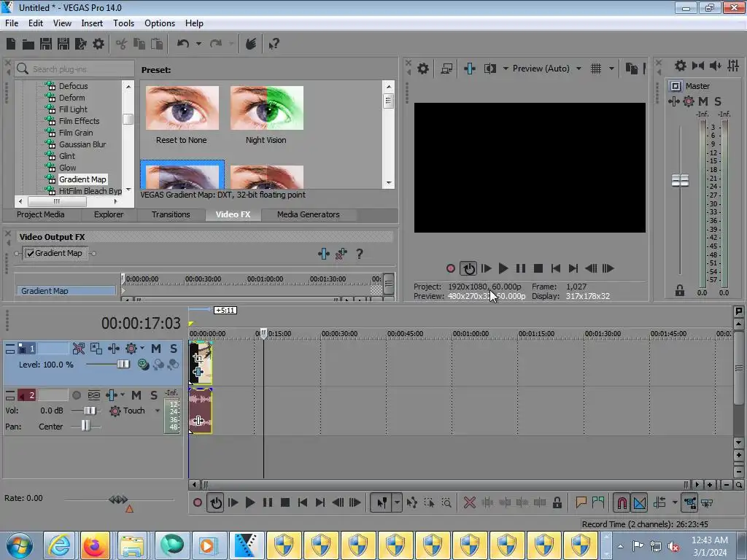Screen dimensions: 747x560
Task: Open editing tool selection dropdown arrow
Action: [397, 502]
